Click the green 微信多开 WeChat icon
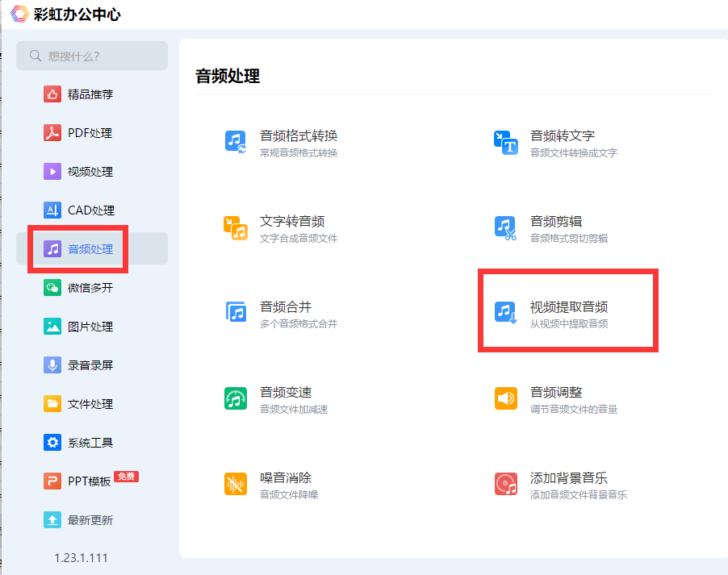 click(x=52, y=288)
